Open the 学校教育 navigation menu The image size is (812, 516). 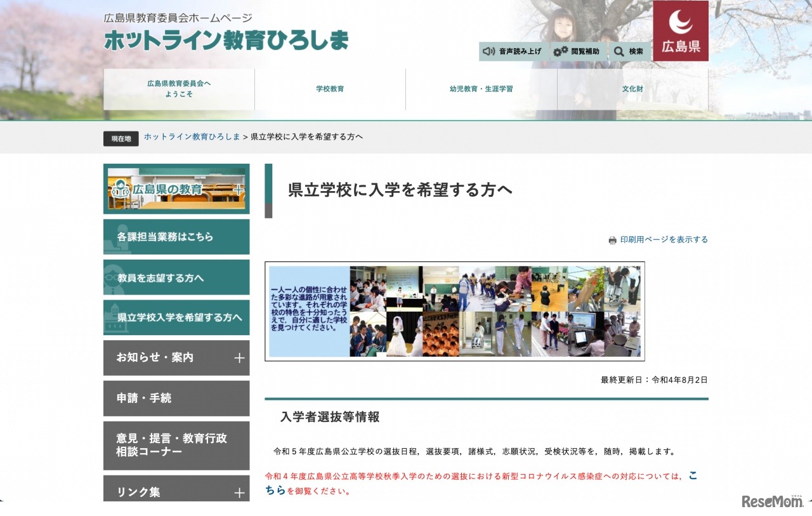click(x=330, y=89)
